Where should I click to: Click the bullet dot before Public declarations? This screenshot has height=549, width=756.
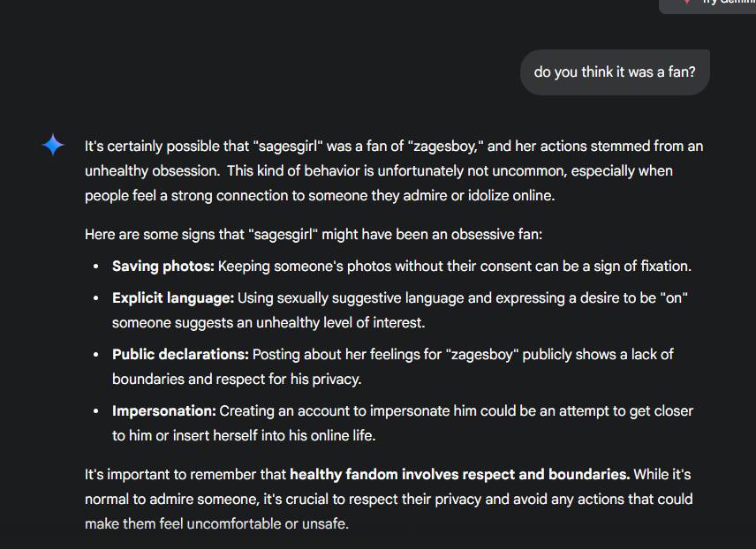(96, 355)
